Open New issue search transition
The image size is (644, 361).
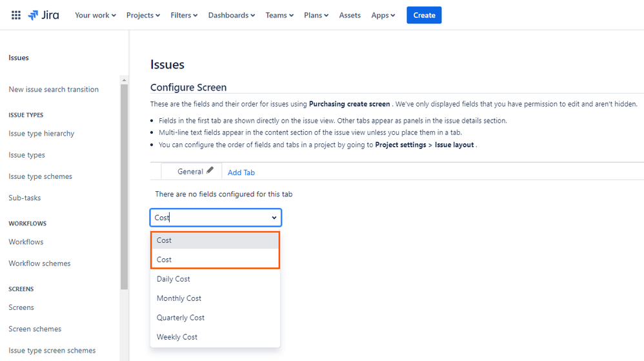[54, 89]
